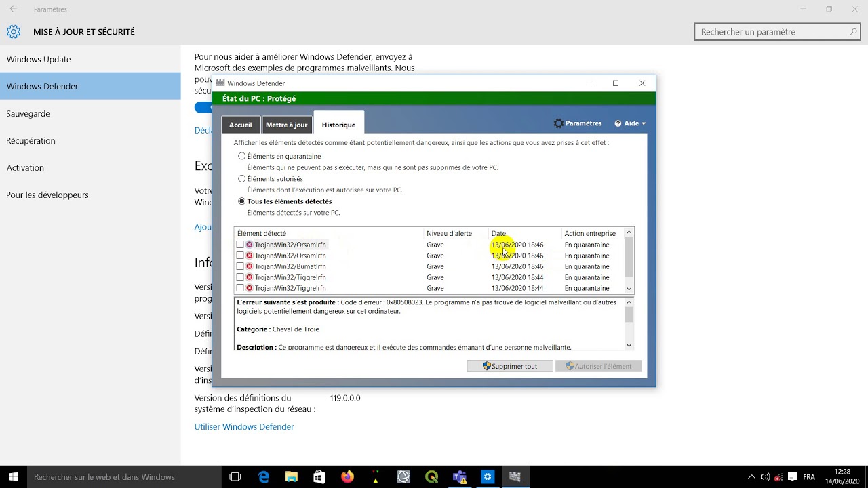Open Task View from taskbar

click(x=235, y=477)
